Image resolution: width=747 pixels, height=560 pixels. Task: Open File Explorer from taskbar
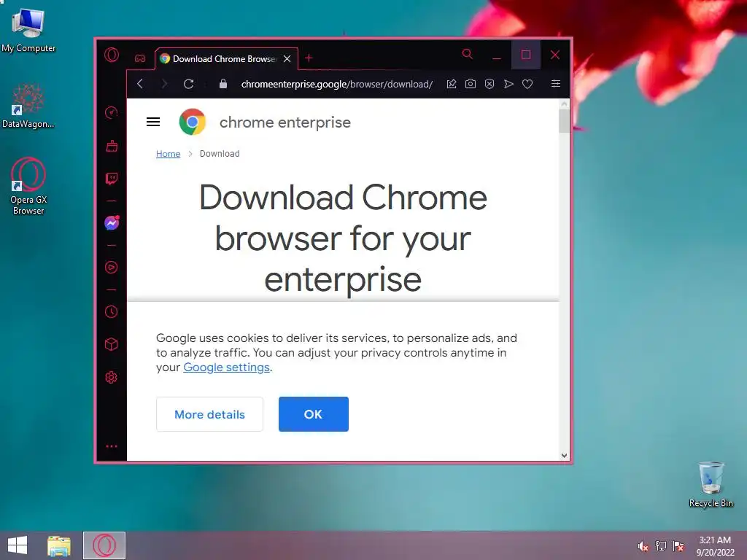(59, 545)
